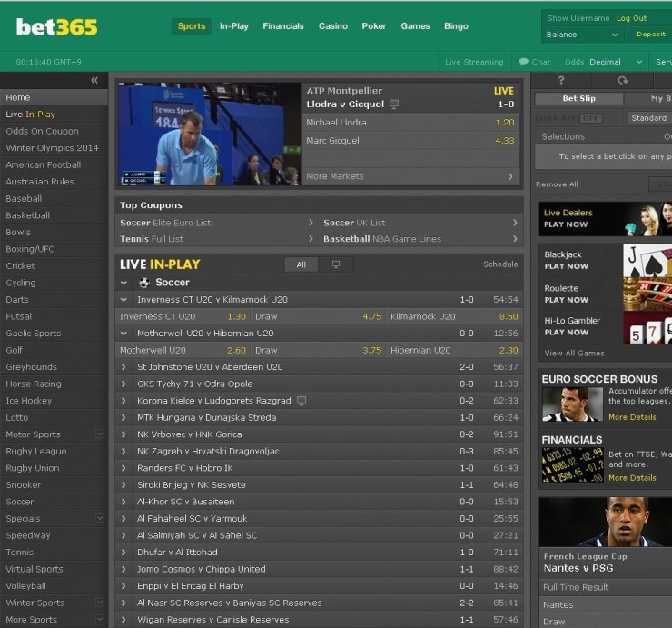
Task: Click More Details under Financials
Action: [x=632, y=478]
